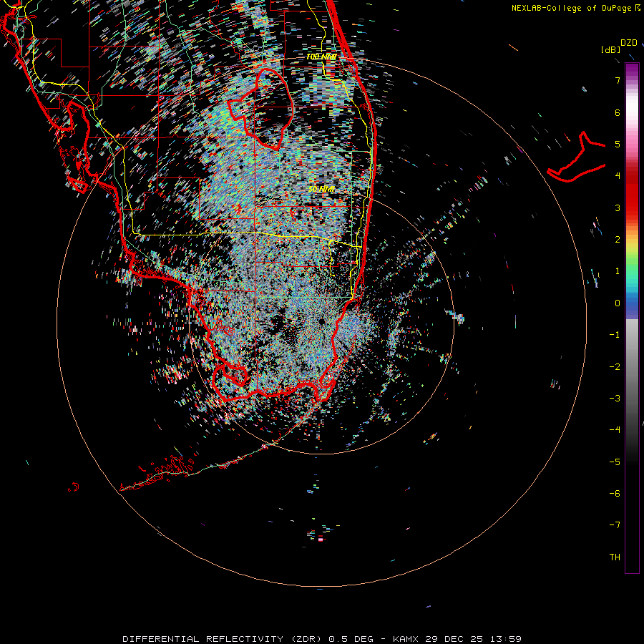The width and height of the screenshot is (644, 644).
Task: Click the color scale label -3
Action: tap(615, 398)
